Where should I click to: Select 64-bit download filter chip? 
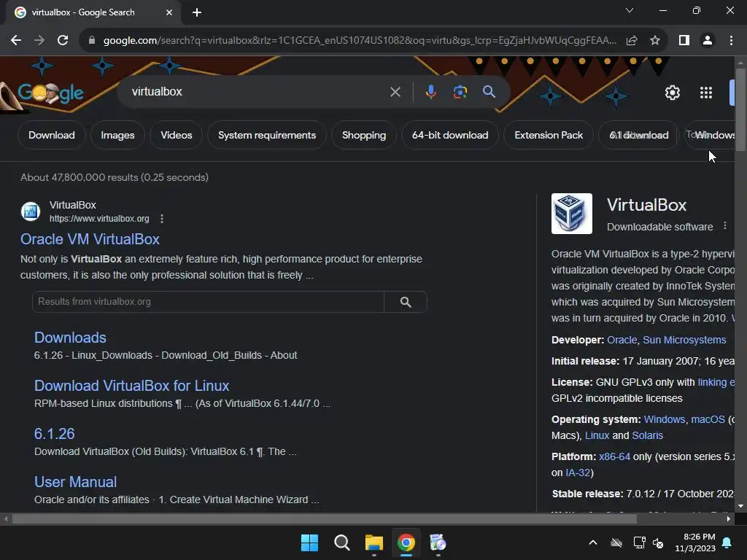point(450,135)
